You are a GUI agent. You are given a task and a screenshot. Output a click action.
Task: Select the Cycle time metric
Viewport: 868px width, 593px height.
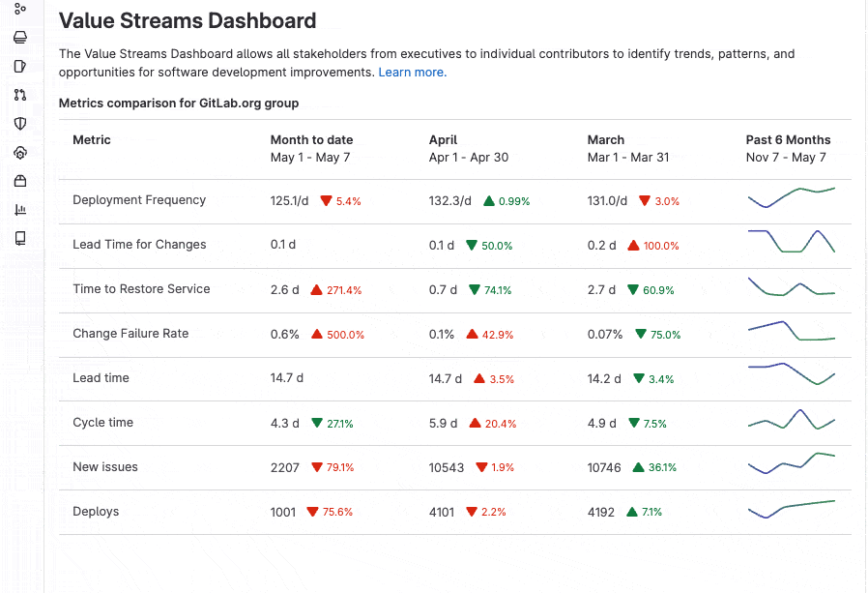tap(102, 423)
